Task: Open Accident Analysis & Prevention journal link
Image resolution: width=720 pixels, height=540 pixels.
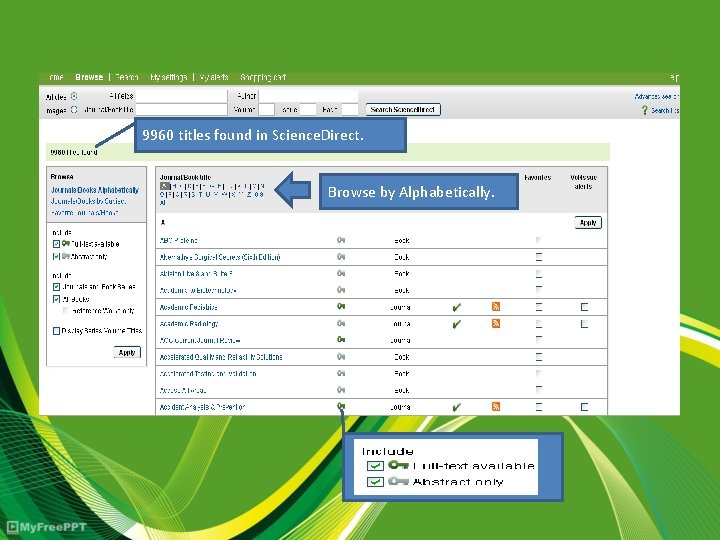Action: pos(202,407)
